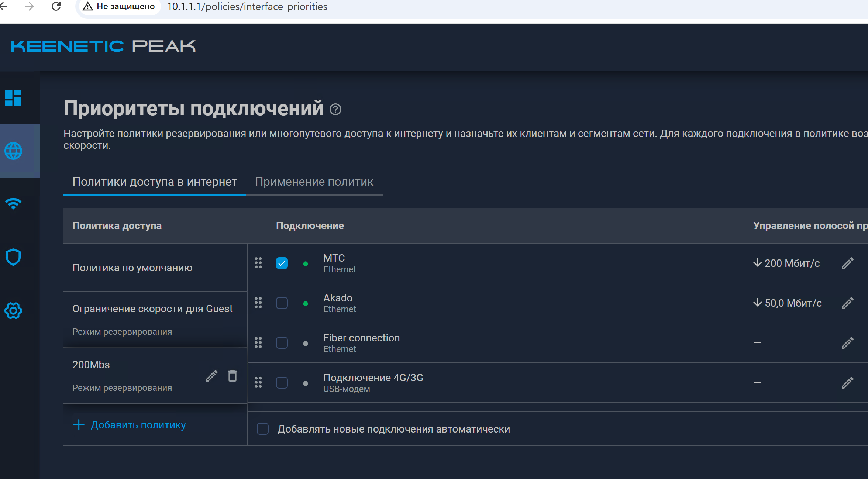Click the drag handle of Подключение 4G/3G row
The width and height of the screenshot is (868, 479).
pyautogui.click(x=258, y=383)
